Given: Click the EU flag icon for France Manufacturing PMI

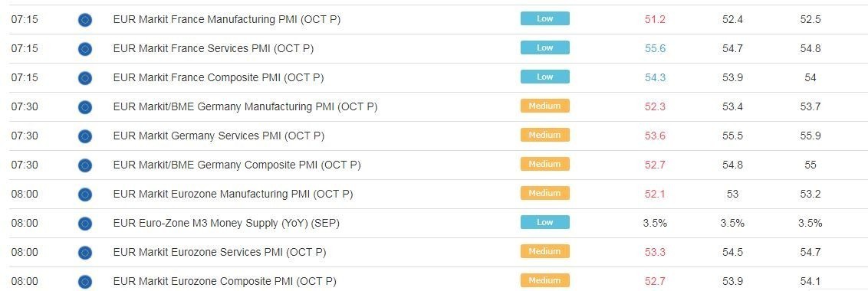Looking at the screenshot, I should [x=84, y=20].
